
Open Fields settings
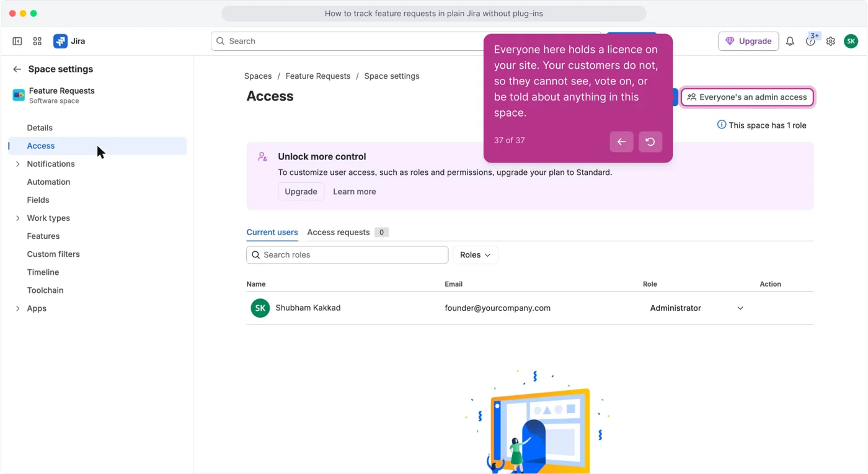point(38,200)
